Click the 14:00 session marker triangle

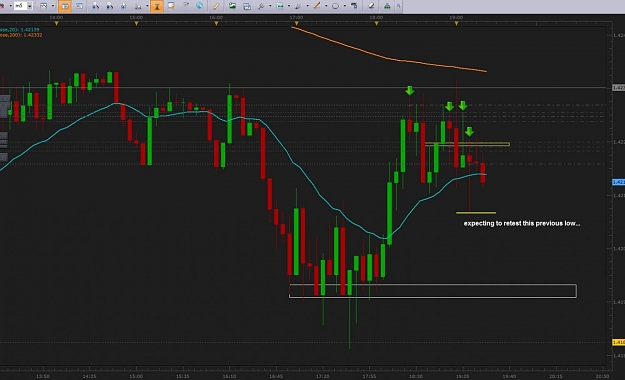tap(56, 24)
